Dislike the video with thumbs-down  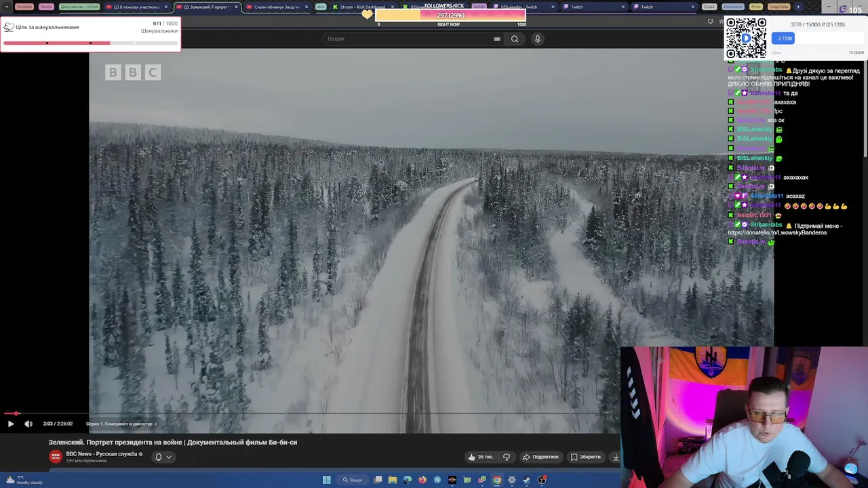(507, 457)
